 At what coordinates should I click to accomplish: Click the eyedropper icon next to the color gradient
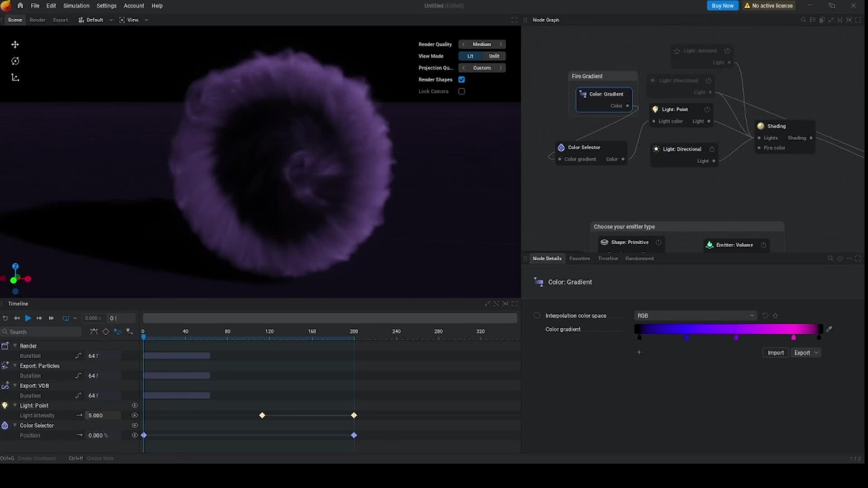[x=829, y=329]
